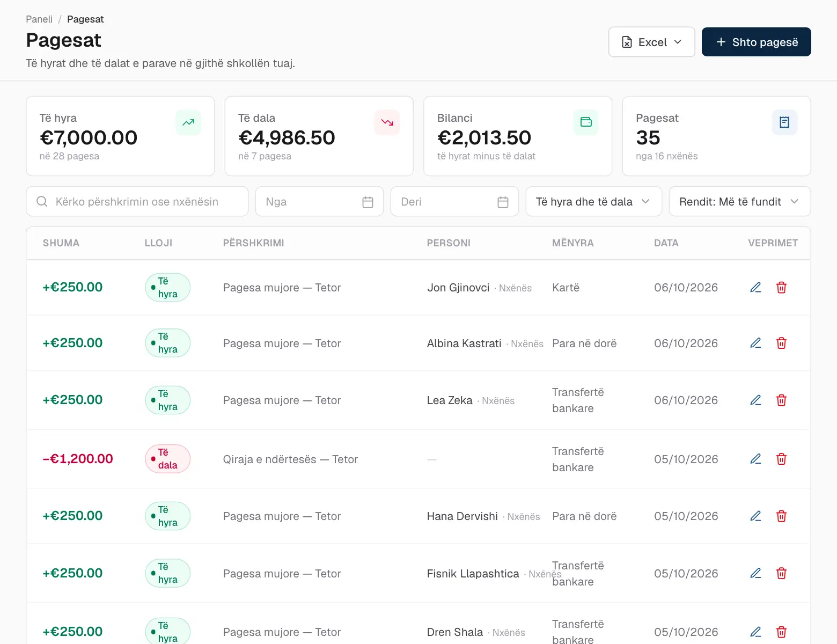Edit Albina Kastrati payment
This screenshot has width=837, height=644.
tap(755, 343)
